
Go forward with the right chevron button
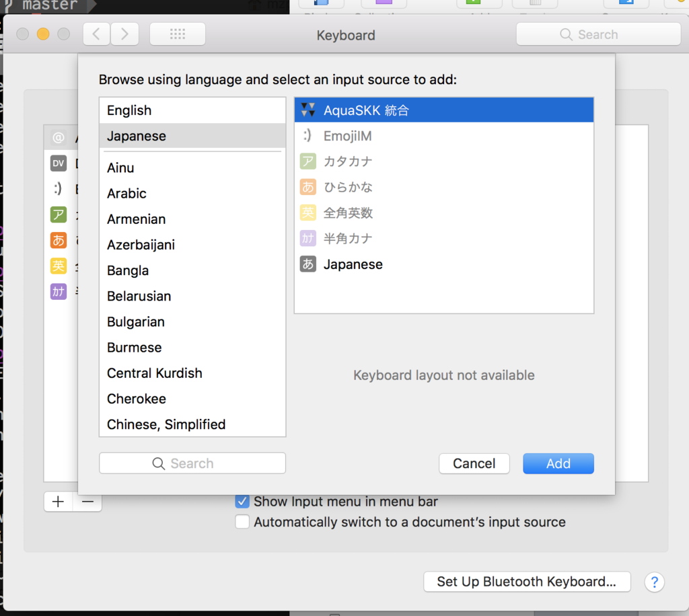pyautogui.click(x=124, y=34)
